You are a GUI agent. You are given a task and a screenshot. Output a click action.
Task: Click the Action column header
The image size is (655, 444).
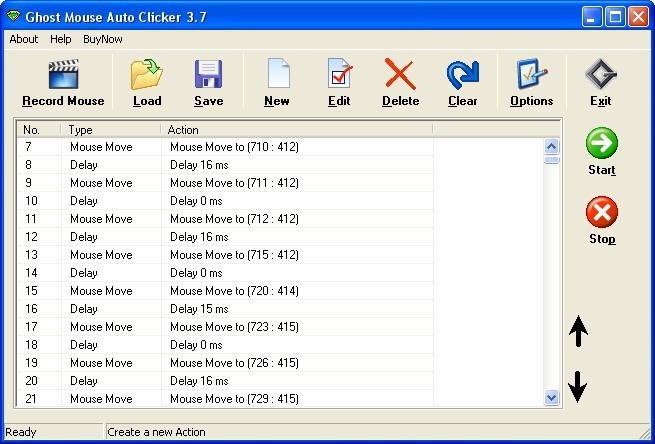tap(297, 130)
